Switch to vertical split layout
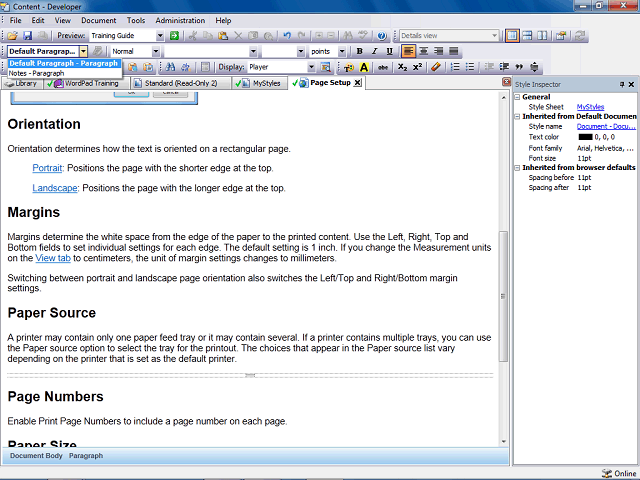The width and height of the screenshot is (640, 480). (x=542, y=36)
